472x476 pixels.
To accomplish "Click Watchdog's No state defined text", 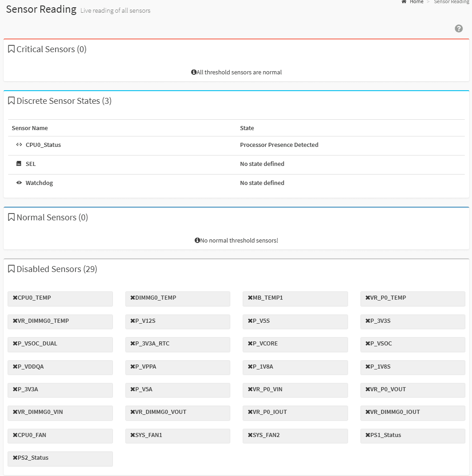I will 262,183.
